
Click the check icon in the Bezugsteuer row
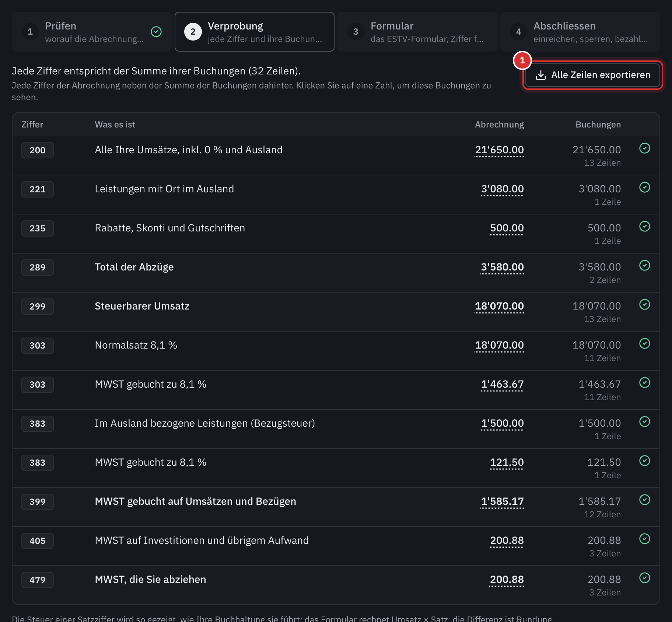tap(644, 422)
